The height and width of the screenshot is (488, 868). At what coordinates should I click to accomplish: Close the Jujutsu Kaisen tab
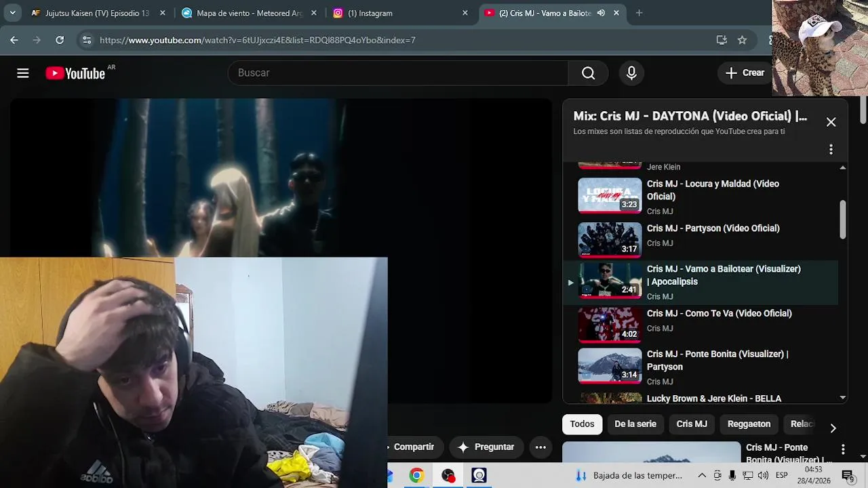point(163,13)
